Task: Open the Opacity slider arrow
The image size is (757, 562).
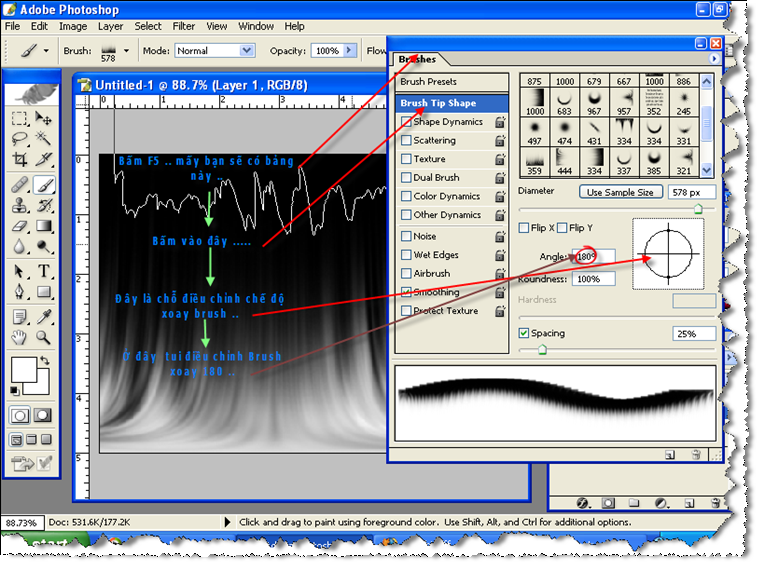Action: [349, 51]
